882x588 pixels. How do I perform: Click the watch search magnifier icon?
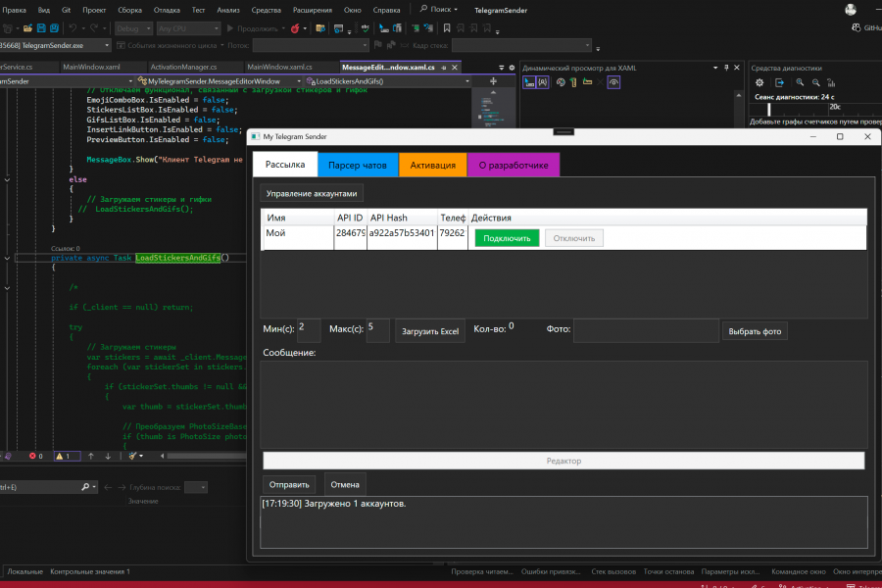[x=85, y=487]
